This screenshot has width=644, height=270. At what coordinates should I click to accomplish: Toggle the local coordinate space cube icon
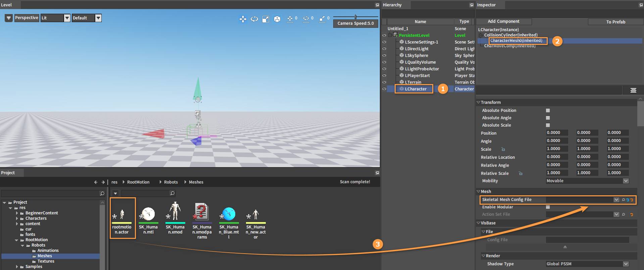click(x=277, y=19)
